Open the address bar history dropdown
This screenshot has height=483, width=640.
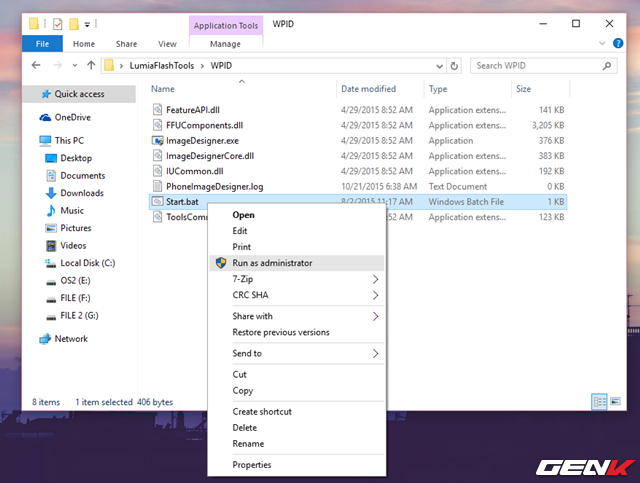coord(437,66)
